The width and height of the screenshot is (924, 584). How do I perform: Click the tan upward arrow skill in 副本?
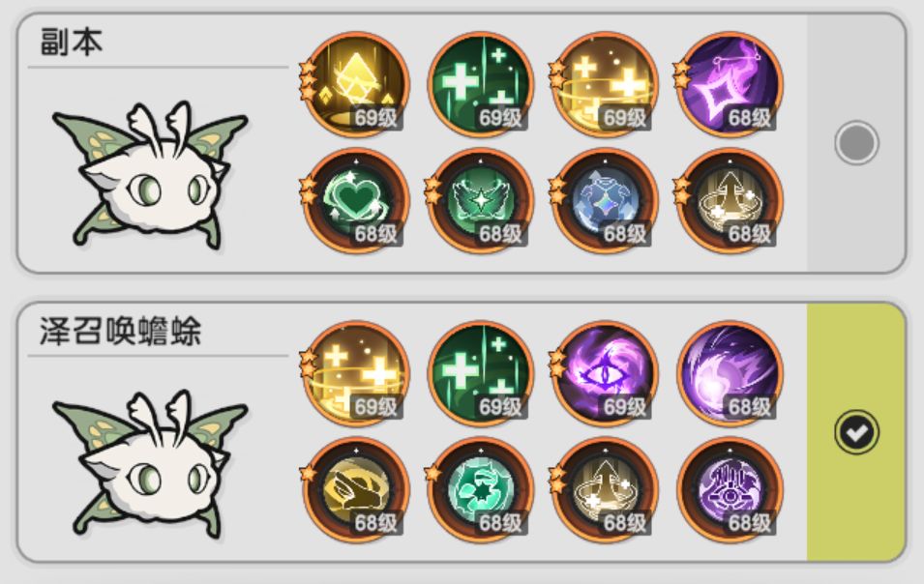click(x=730, y=201)
